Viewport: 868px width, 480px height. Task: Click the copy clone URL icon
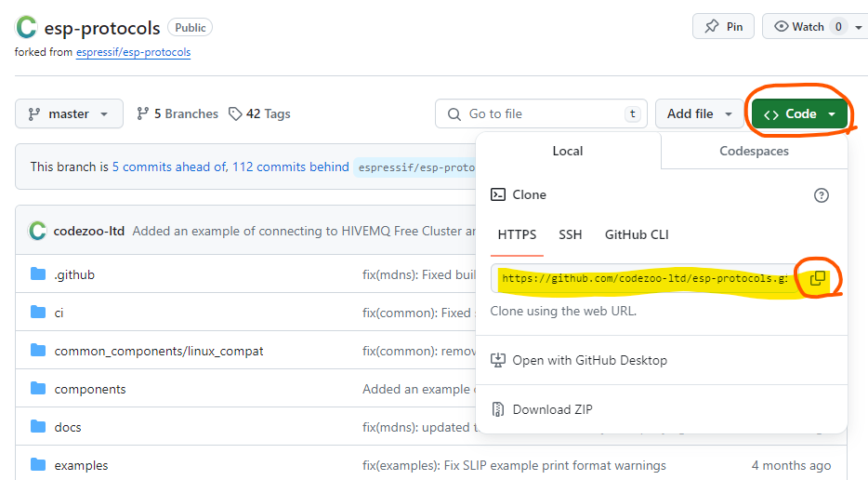[818, 278]
